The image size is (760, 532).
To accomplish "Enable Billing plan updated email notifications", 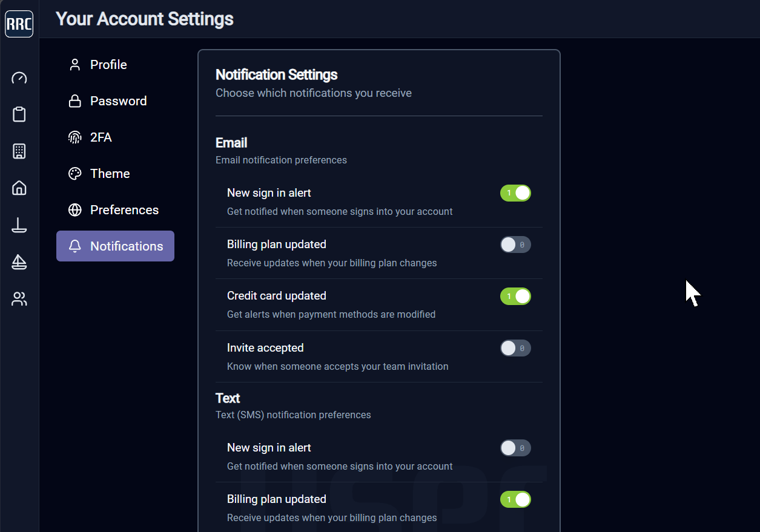I will coord(515,245).
